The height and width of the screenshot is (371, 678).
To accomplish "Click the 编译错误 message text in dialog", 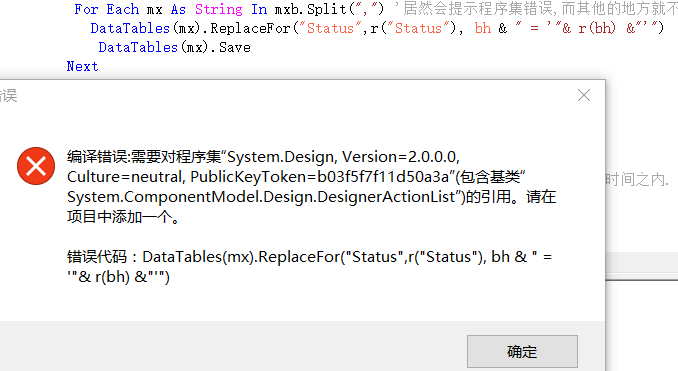I will pos(311,186).
